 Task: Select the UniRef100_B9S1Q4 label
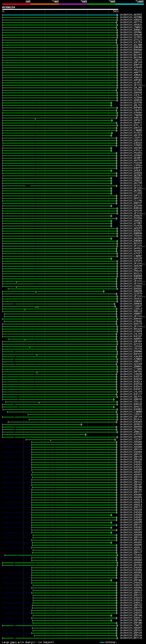tap(131, 329)
